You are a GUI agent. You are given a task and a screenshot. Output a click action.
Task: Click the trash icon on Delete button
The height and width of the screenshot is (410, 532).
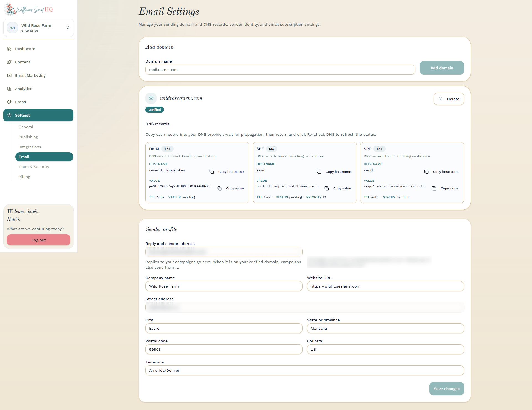[441, 99]
